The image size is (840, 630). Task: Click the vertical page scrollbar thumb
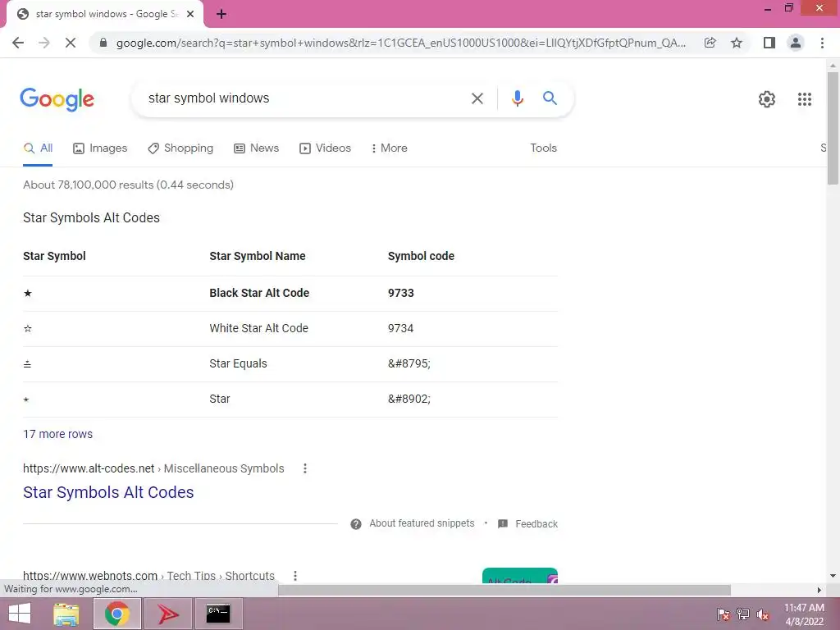(833, 129)
